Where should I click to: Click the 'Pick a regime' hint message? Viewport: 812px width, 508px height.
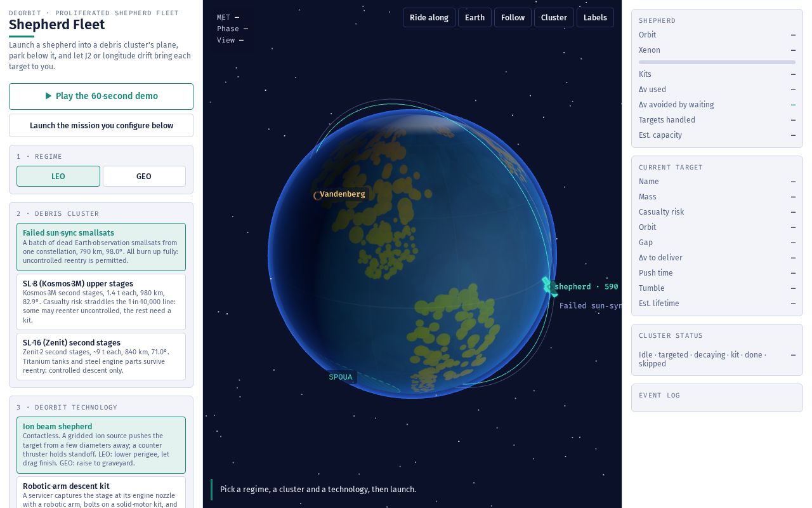318,490
